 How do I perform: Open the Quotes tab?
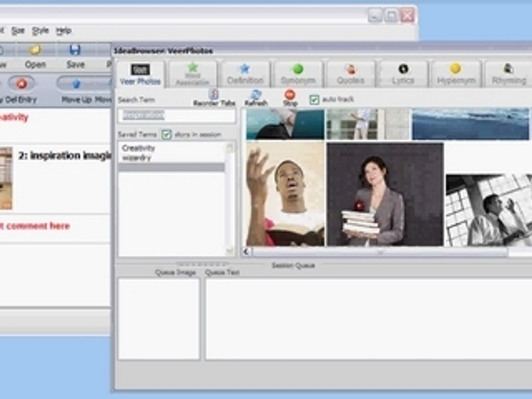(350, 74)
